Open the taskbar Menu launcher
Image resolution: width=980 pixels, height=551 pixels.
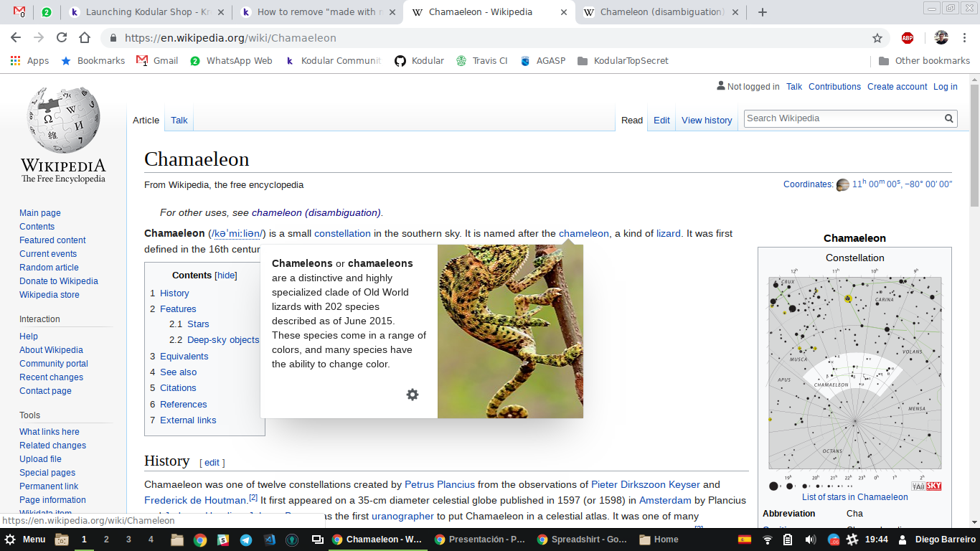click(x=26, y=540)
